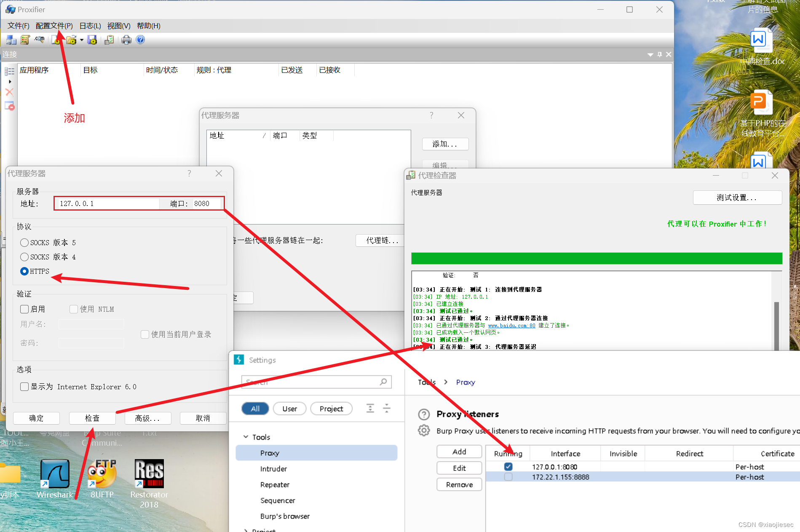This screenshot has width=800, height=532.
Task: Click the 添加... button in proxy list
Action: pos(445,144)
